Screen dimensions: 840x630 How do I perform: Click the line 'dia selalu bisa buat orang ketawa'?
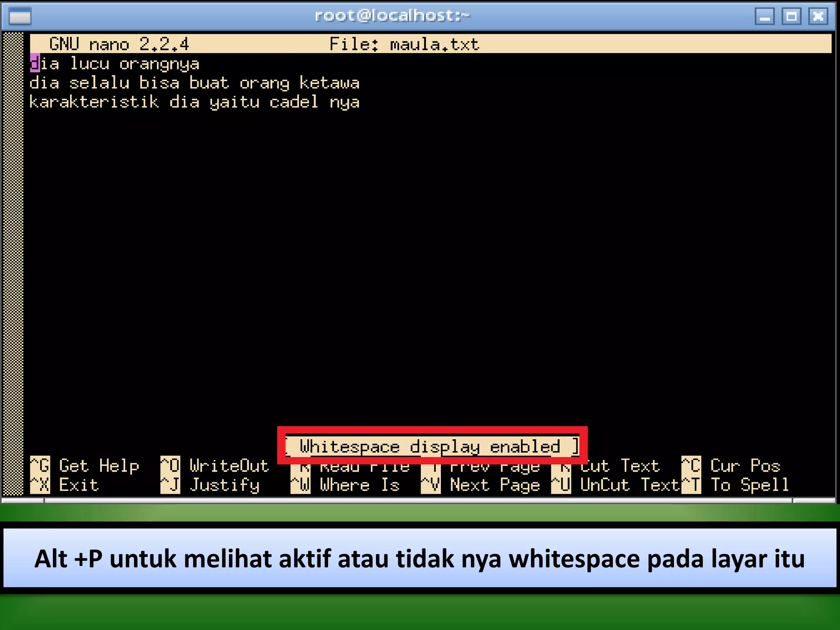click(x=194, y=83)
